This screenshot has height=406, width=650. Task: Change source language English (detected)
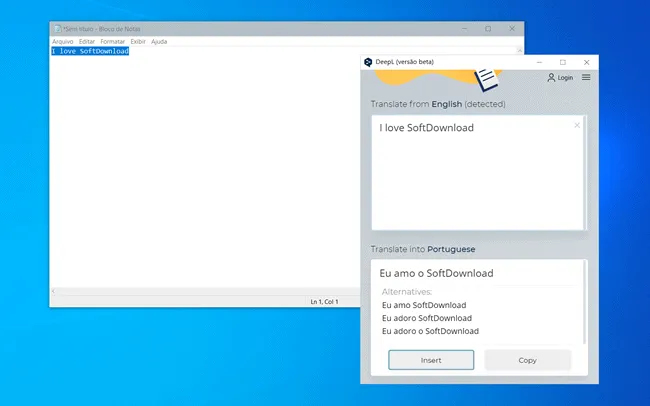468,104
